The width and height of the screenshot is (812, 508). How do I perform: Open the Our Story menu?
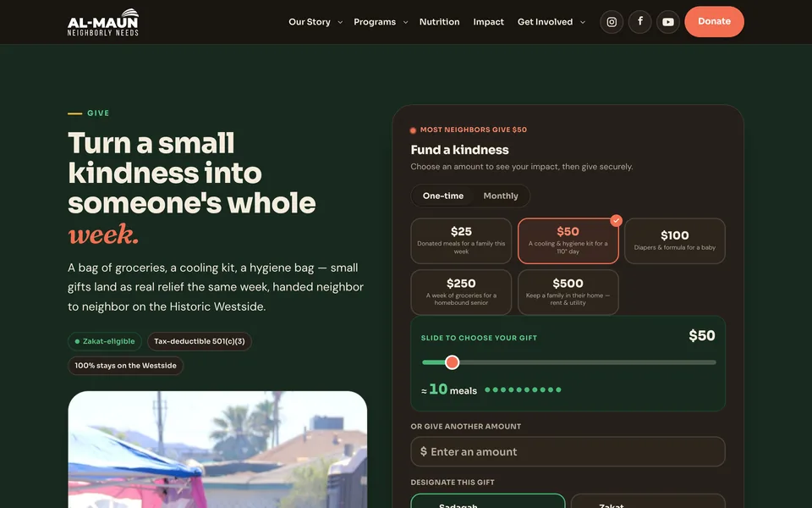click(x=310, y=22)
